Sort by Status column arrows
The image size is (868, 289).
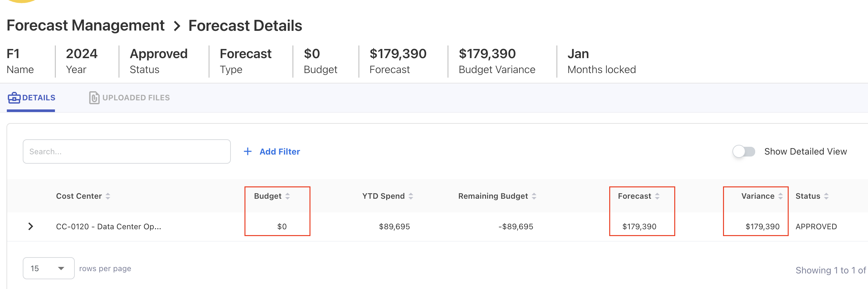pyautogui.click(x=826, y=196)
